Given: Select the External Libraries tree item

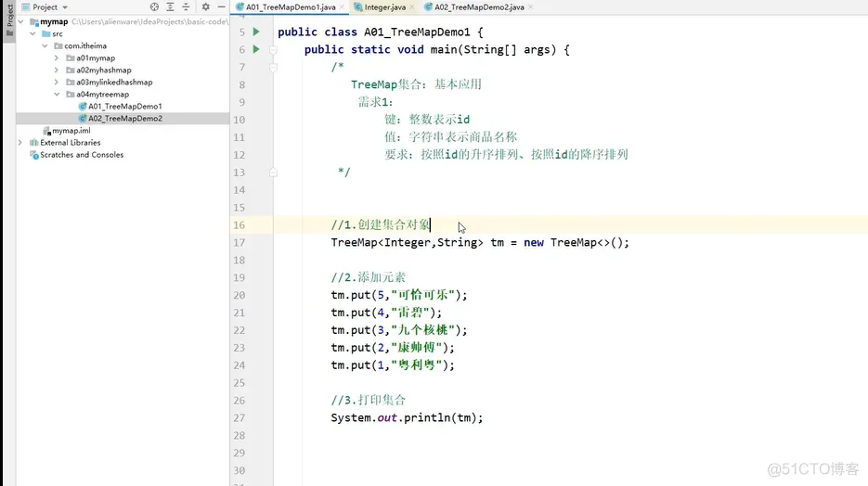Looking at the screenshot, I should pos(70,143).
